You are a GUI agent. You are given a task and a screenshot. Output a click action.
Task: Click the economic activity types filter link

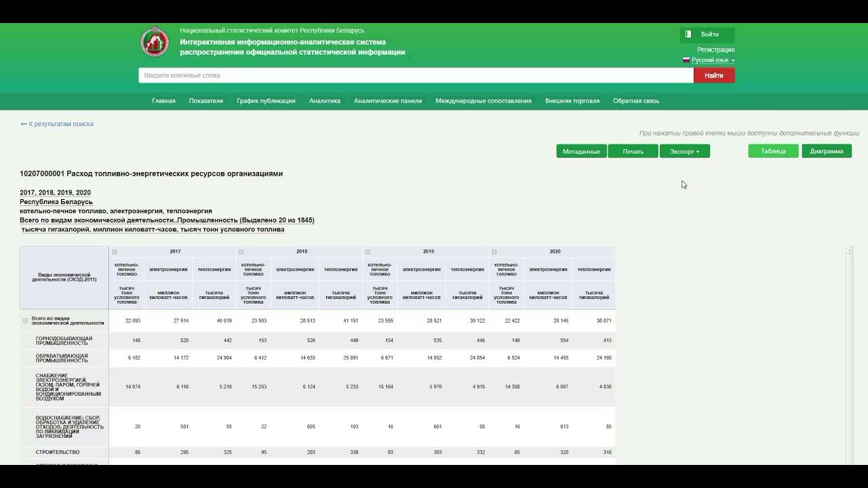(x=167, y=220)
